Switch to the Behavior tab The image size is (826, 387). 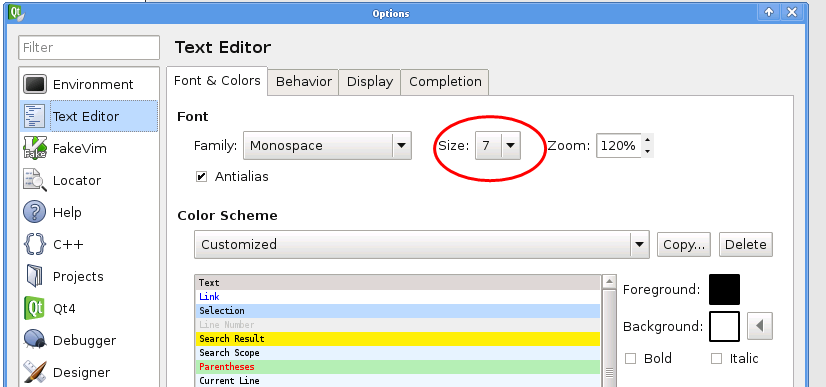303,82
